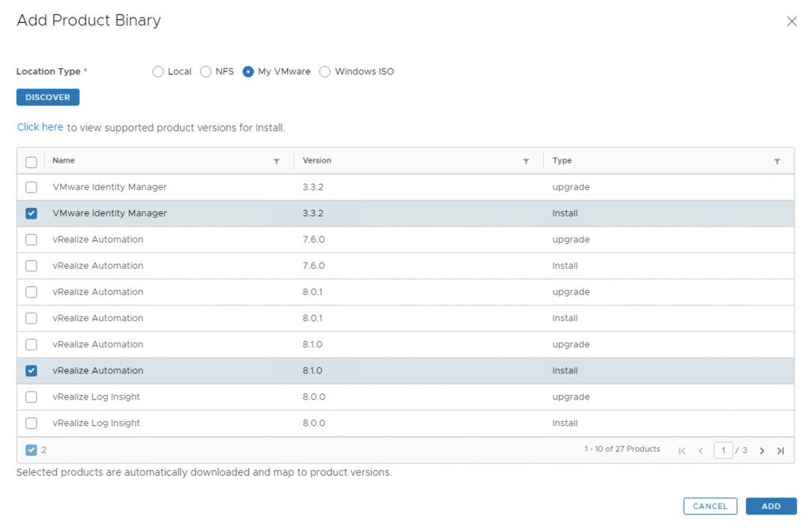Open the 'Click here' supported versions link
This screenshot has width=812, height=529.
pyautogui.click(x=40, y=127)
